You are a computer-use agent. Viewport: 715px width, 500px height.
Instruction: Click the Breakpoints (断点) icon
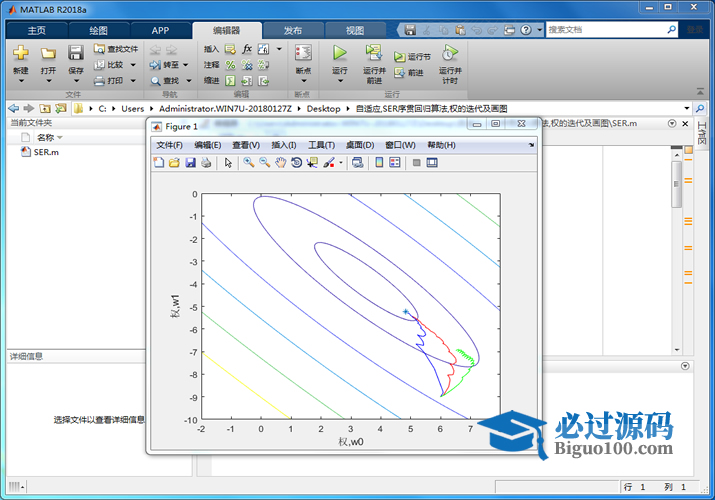(x=303, y=53)
